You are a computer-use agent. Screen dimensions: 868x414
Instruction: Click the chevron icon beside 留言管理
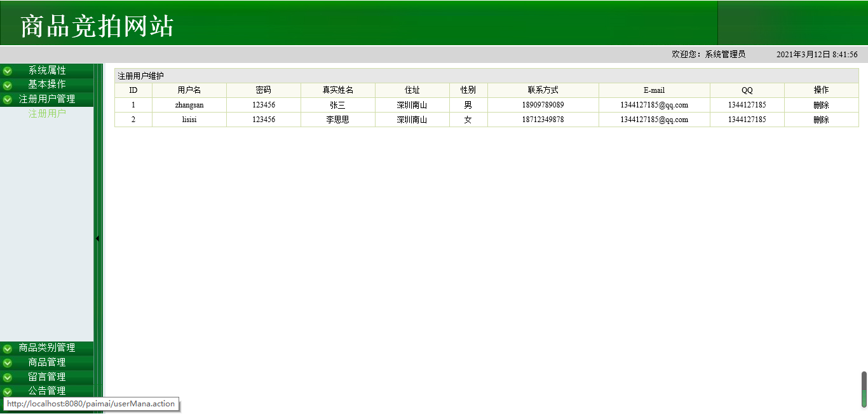pos(8,378)
